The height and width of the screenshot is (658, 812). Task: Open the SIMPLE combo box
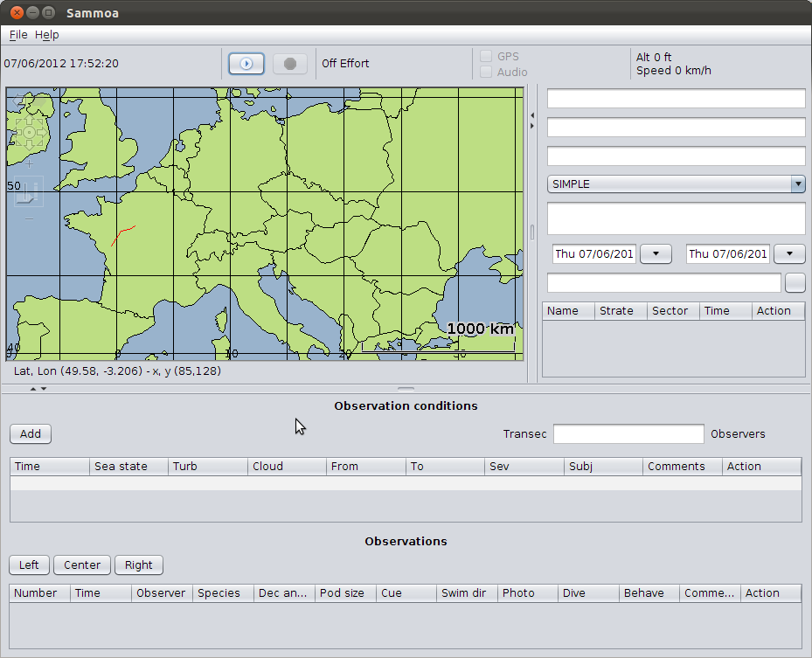676,184
